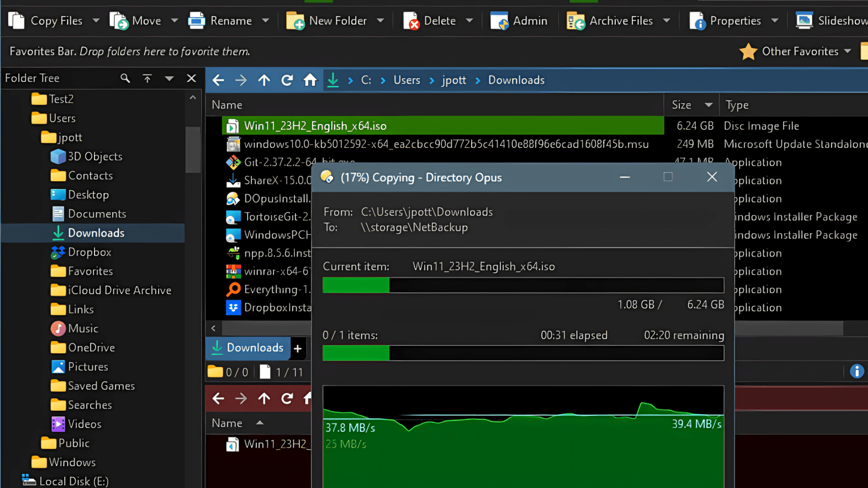Image resolution: width=868 pixels, height=488 pixels.
Task: Click the info icon in status bar
Action: click(857, 371)
